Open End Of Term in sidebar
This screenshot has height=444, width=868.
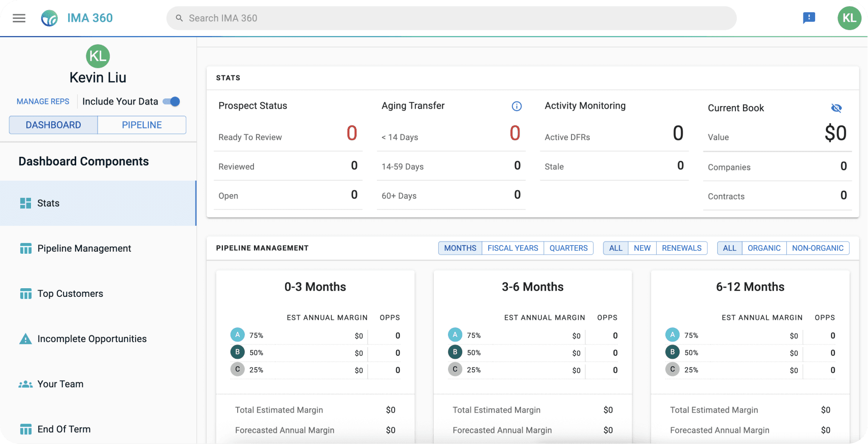point(98,429)
